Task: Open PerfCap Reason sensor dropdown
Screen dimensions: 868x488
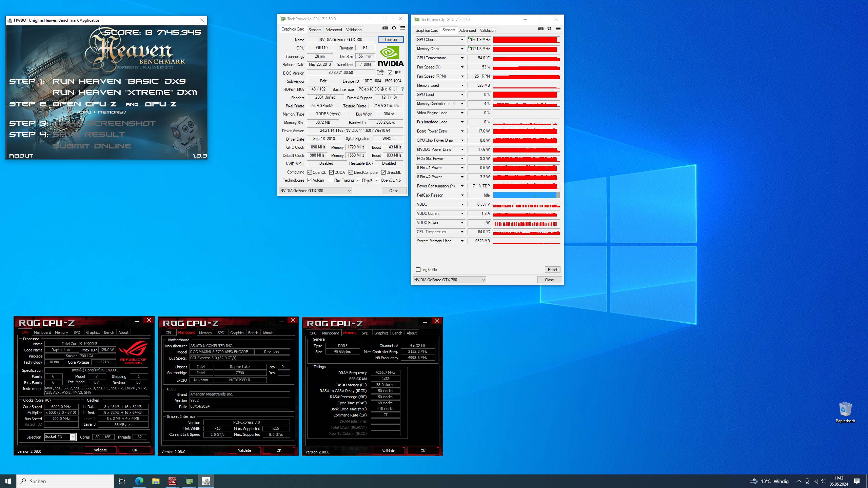Action: click(x=462, y=195)
